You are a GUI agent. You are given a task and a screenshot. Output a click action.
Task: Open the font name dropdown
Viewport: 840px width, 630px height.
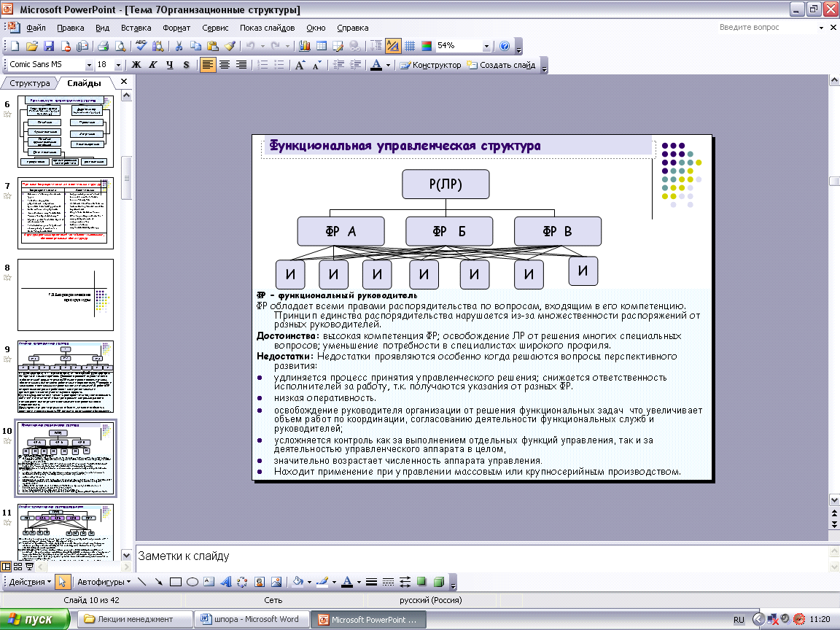(89, 65)
